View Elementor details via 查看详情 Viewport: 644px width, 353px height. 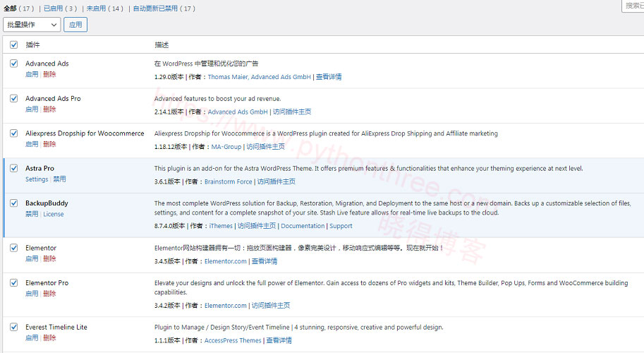click(x=265, y=261)
